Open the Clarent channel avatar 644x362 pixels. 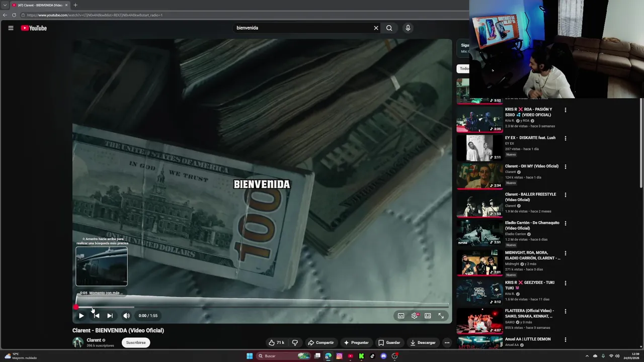(x=78, y=342)
